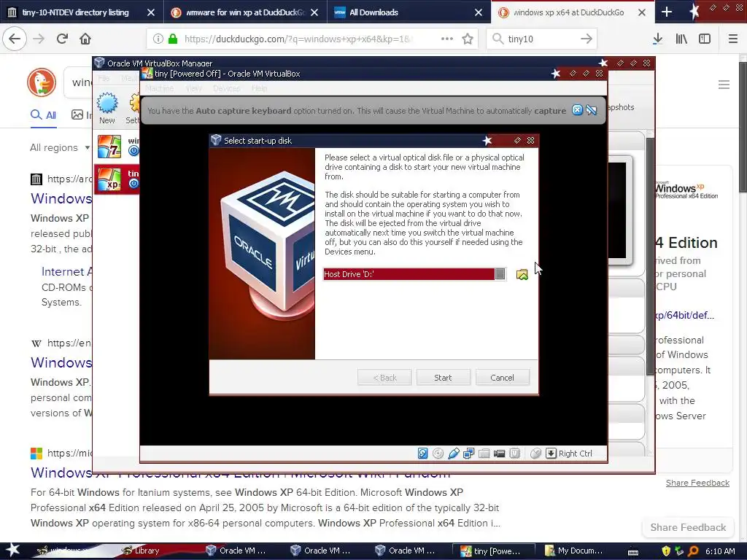Expand the Host Drive 'D:' dropdown
This screenshot has width=747, height=560.
(500, 274)
